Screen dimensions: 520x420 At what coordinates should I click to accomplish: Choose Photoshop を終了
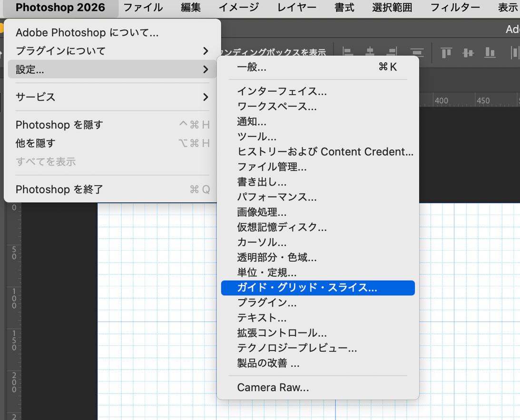pyautogui.click(x=112, y=189)
